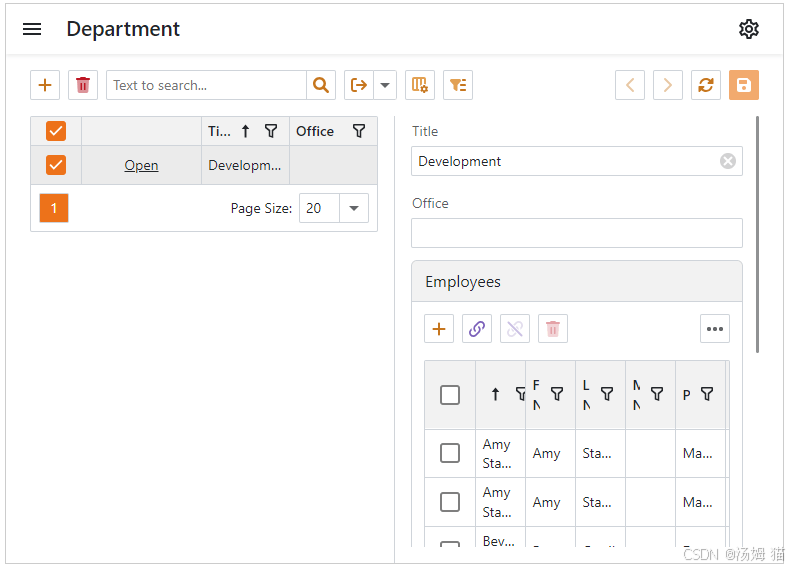
Task: Refresh the data with the reload icon
Action: (x=706, y=85)
